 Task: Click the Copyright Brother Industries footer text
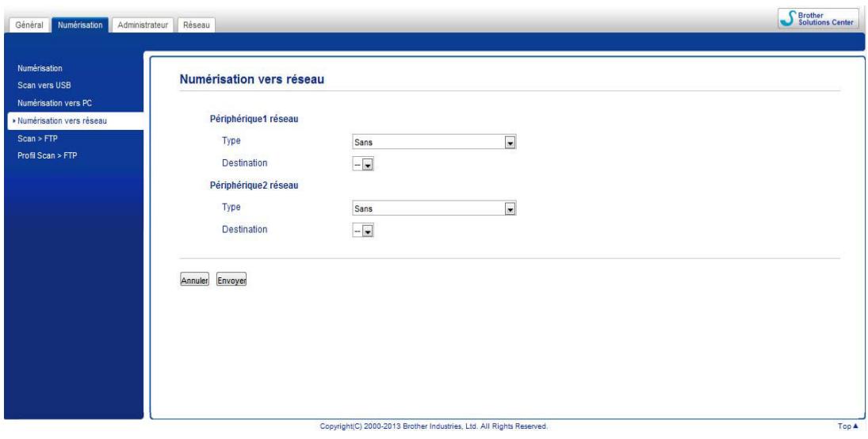pos(434,426)
